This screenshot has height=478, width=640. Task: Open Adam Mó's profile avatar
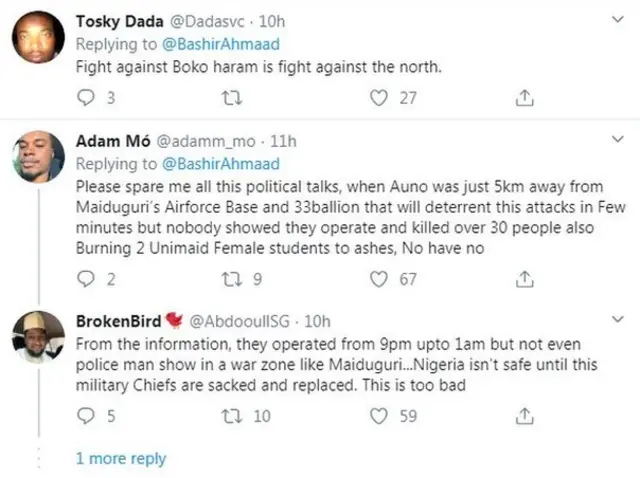[38, 159]
